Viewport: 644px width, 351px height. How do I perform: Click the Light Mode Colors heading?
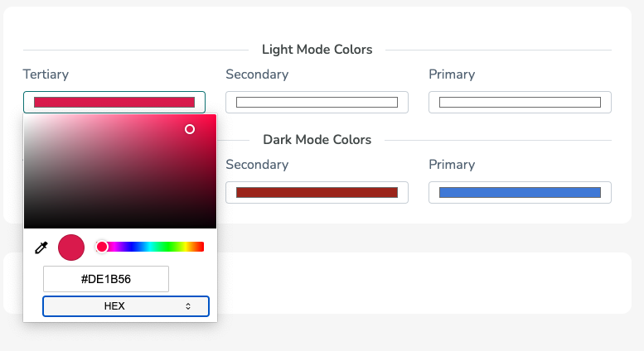pos(317,50)
